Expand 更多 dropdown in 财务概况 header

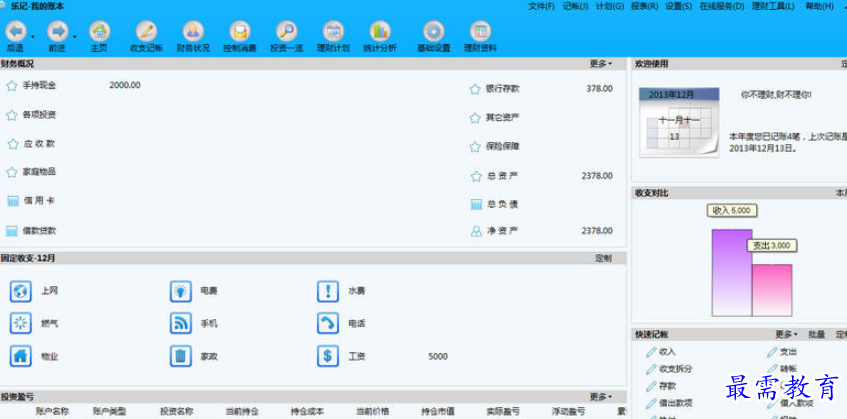point(601,64)
